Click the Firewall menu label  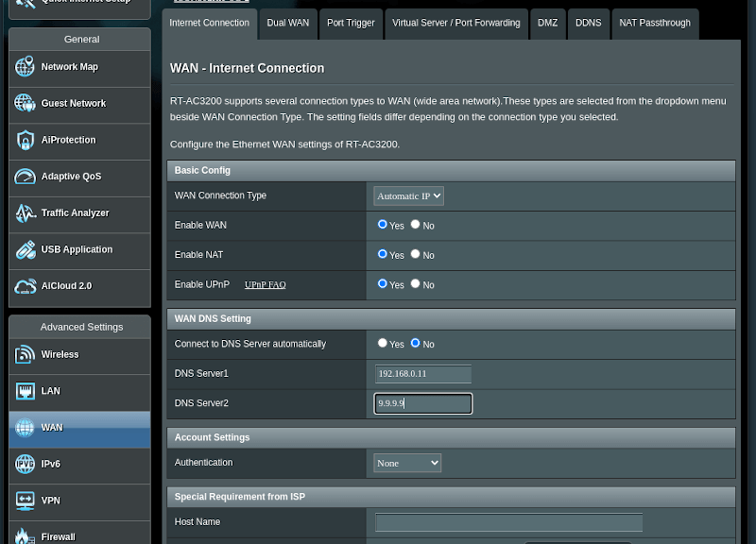click(x=59, y=536)
